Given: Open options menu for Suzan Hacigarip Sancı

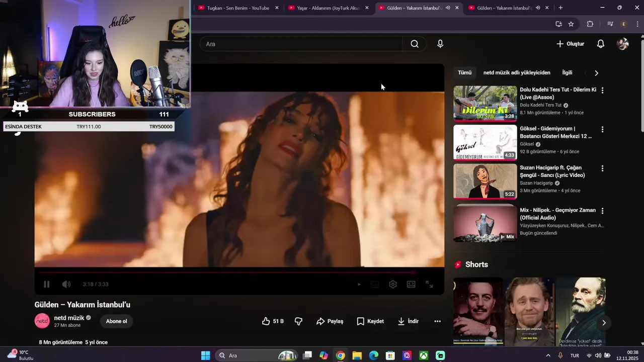Looking at the screenshot, I should (602, 168).
